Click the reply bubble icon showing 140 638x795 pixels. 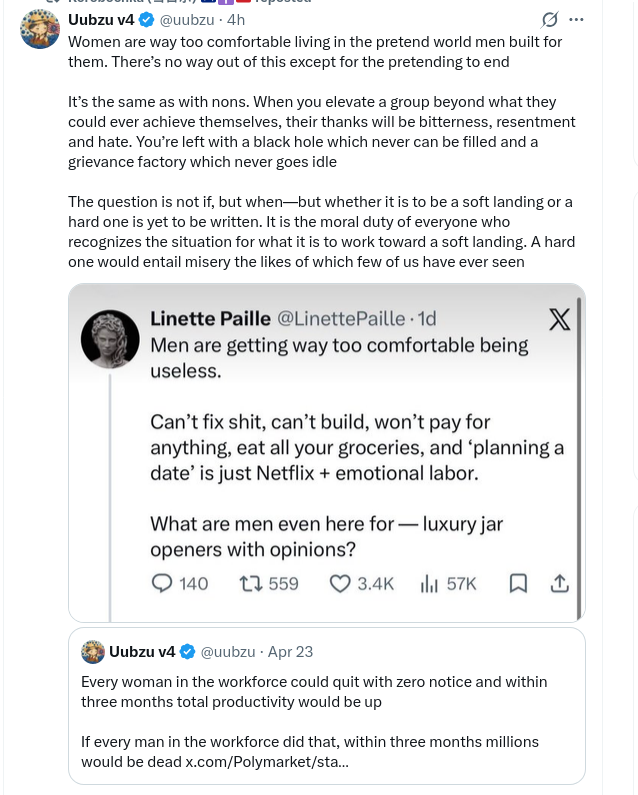tap(162, 584)
